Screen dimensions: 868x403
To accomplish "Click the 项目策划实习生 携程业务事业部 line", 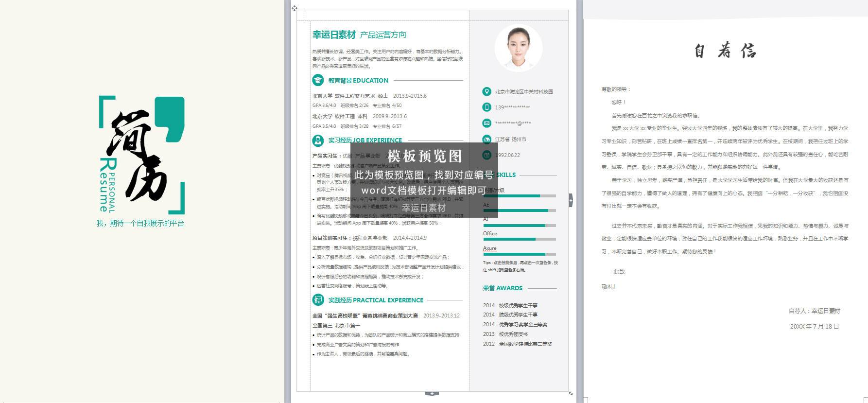I will tap(369, 238).
